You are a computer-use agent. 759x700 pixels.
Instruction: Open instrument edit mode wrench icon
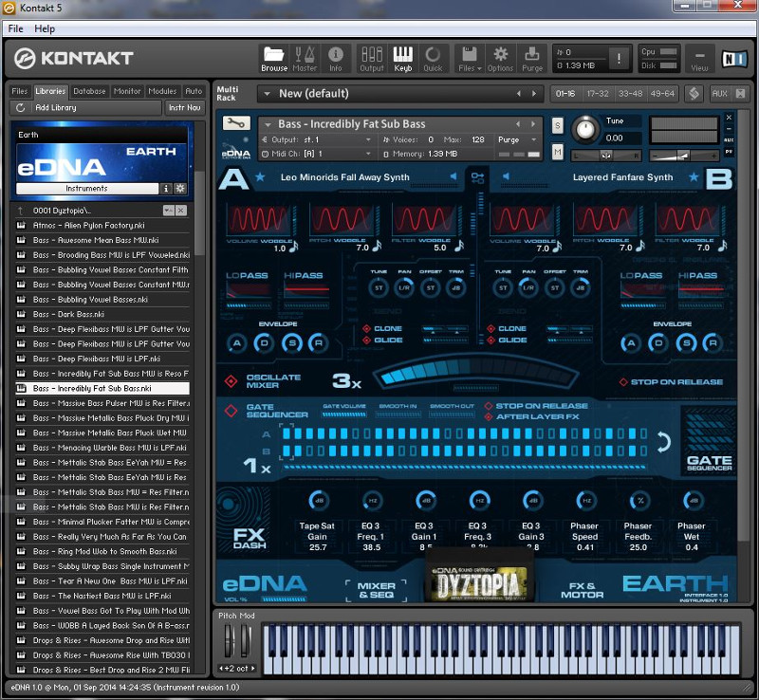[236, 123]
